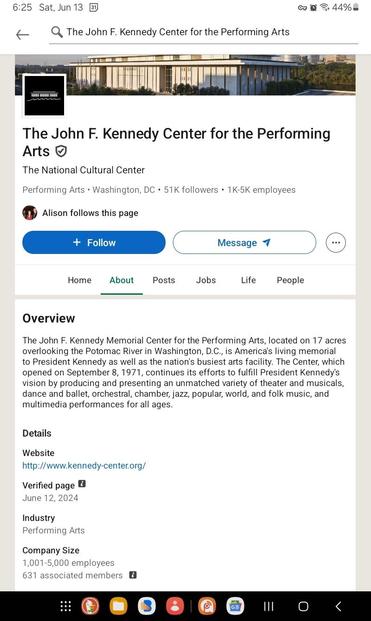371x621 pixels.
Task: Switch to the Home tab
Action: (79, 280)
